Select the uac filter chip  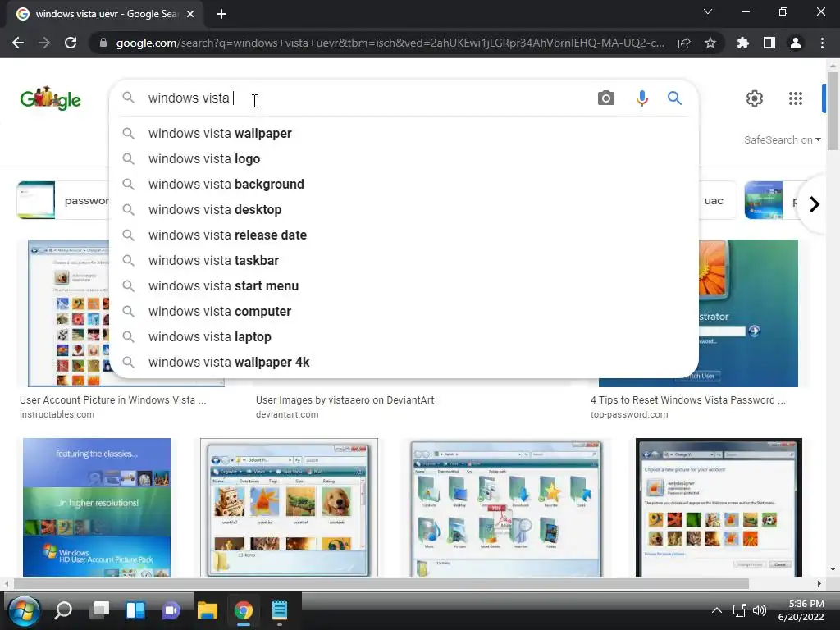tap(717, 200)
